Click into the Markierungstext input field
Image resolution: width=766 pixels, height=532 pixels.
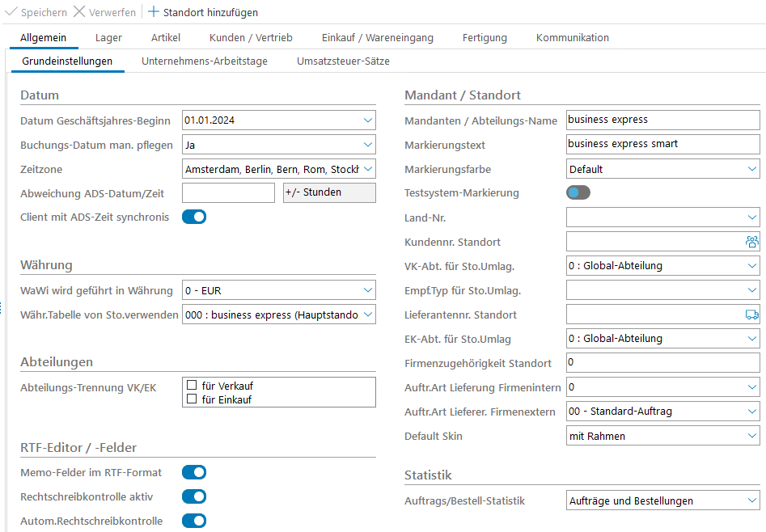click(x=662, y=144)
